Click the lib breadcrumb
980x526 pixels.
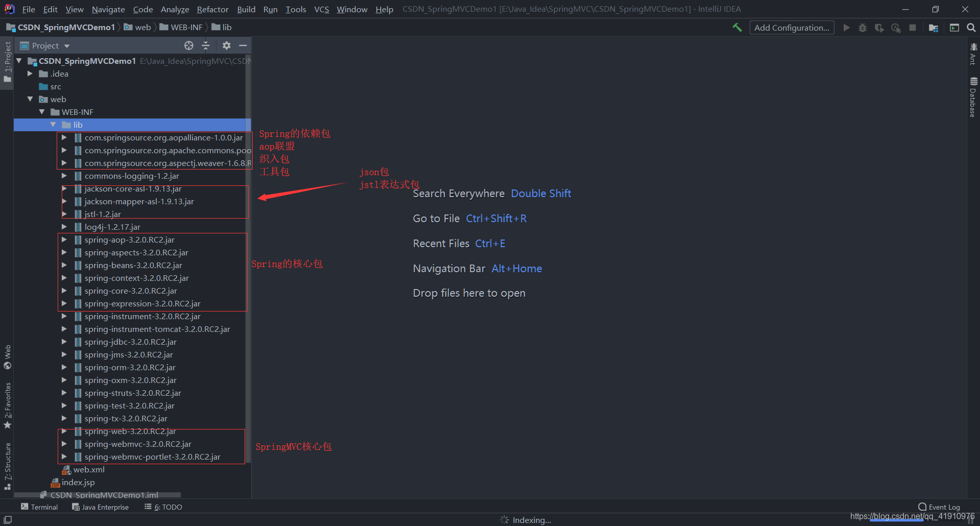point(222,27)
